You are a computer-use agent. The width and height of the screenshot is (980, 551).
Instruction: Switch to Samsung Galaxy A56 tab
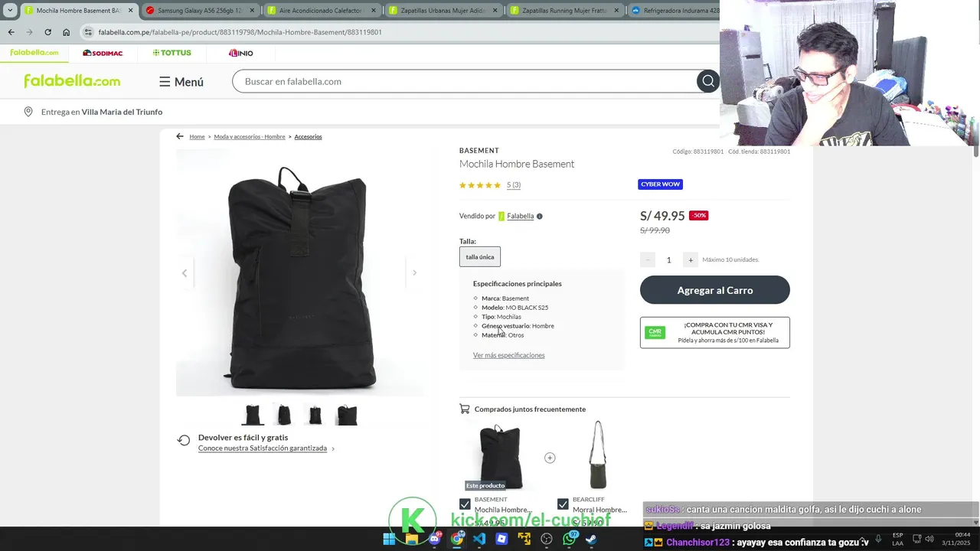(201, 11)
